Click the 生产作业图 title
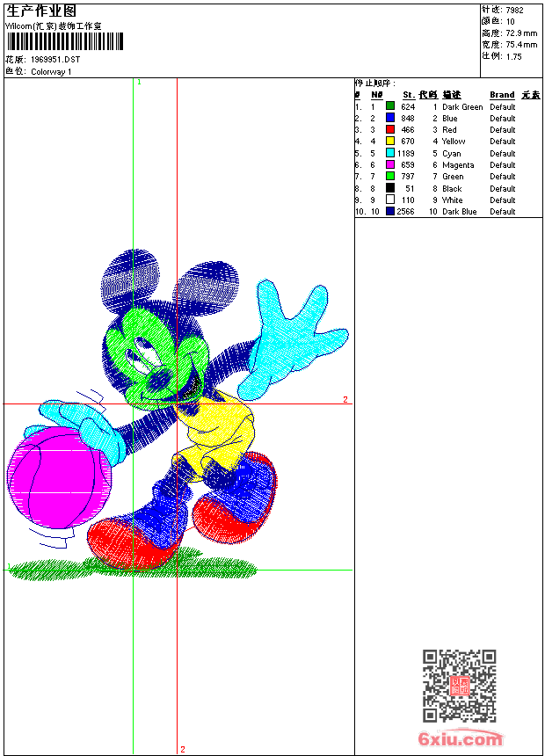The height and width of the screenshot is (756, 545). (41, 11)
